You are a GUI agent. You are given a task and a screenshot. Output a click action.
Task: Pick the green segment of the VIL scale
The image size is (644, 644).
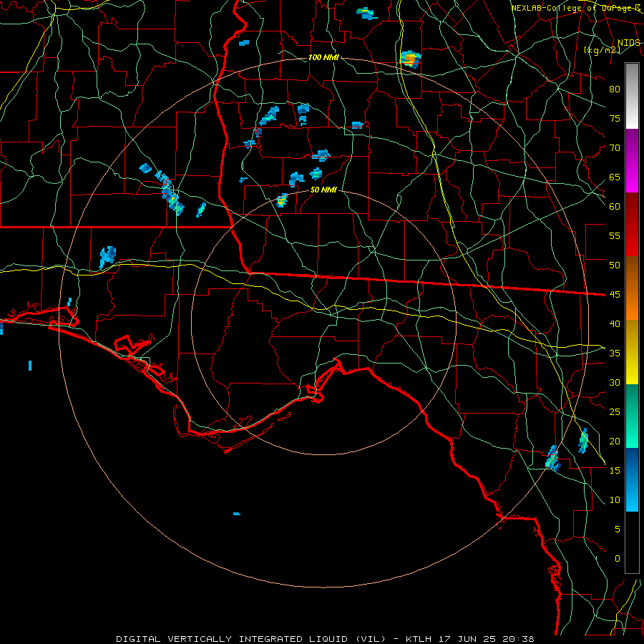click(x=632, y=416)
